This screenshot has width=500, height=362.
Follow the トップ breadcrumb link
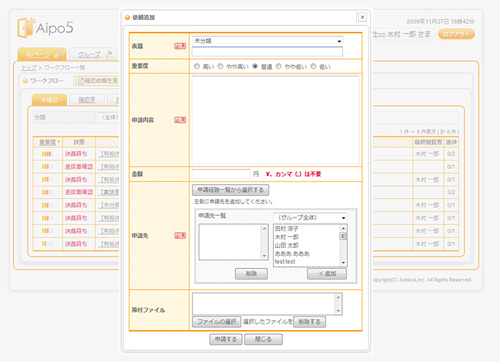point(29,68)
